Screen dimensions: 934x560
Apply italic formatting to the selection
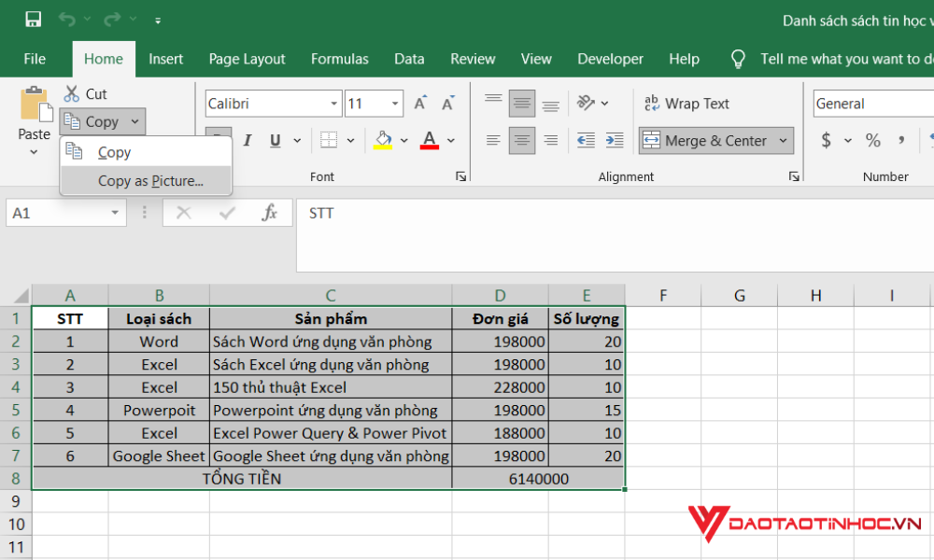click(247, 139)
